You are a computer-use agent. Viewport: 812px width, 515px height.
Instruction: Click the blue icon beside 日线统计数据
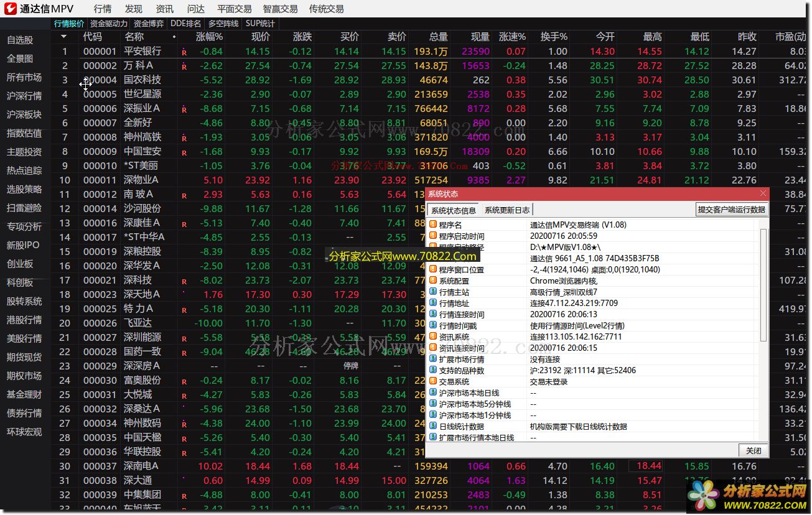(433, 426)
